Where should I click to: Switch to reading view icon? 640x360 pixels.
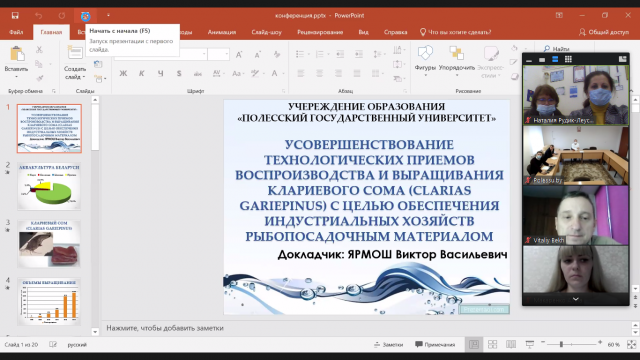(511, 344)
